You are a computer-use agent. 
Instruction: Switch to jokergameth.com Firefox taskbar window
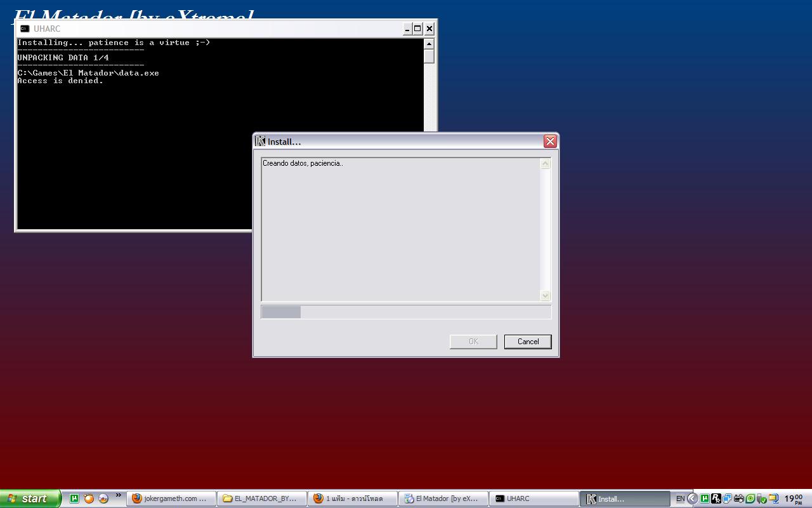[171, 498]
